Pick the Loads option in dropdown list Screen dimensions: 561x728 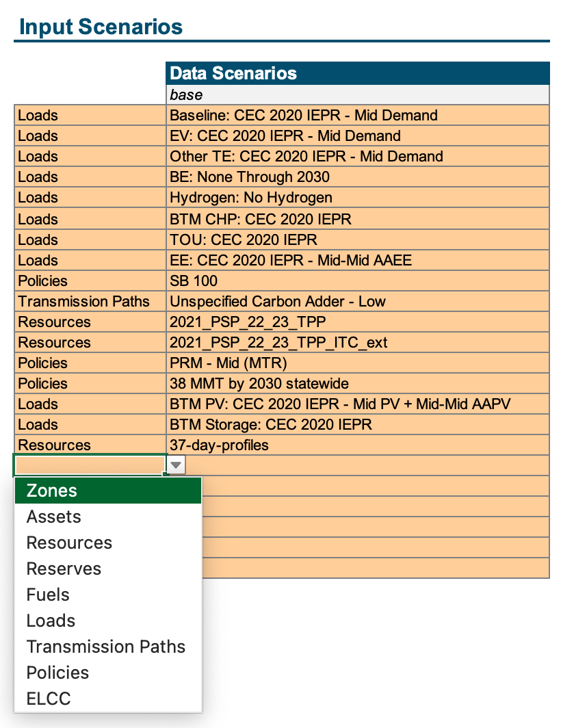[108, 621]
